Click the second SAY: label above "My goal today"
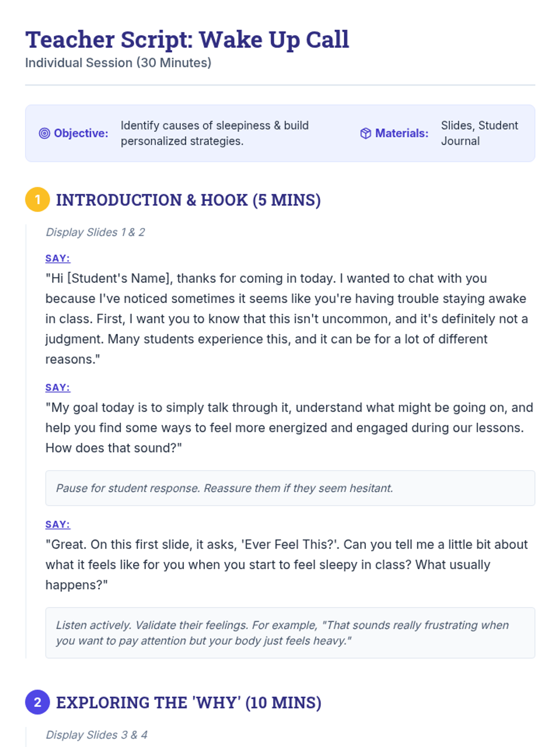The image size is (560, 747). (58, 388)
